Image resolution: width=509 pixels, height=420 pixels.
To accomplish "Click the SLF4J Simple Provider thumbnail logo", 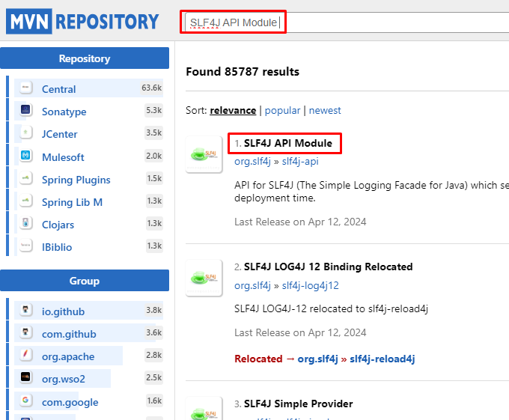I will [x=204, y=409].
